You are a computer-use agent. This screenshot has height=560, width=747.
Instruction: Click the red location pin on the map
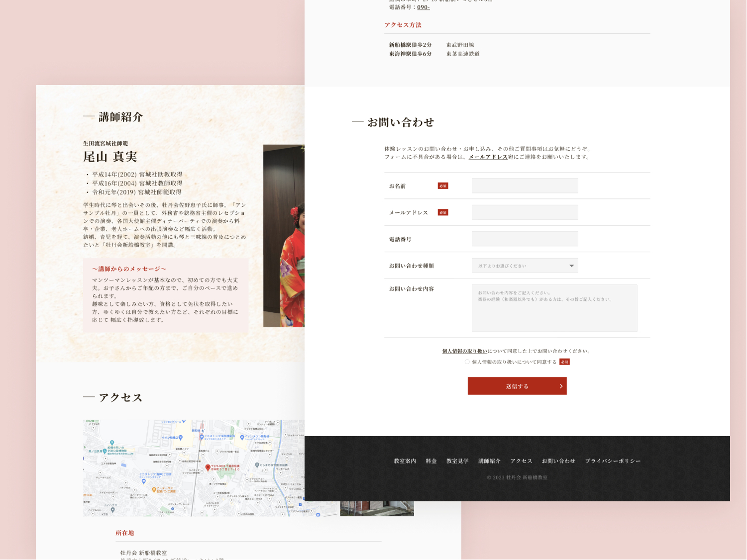(x=208, y=467)
